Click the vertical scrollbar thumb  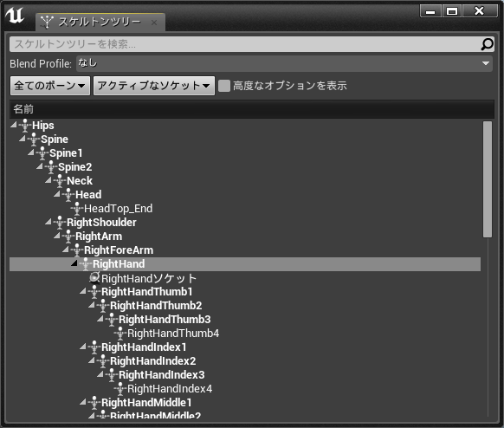(x=488, y=179)
